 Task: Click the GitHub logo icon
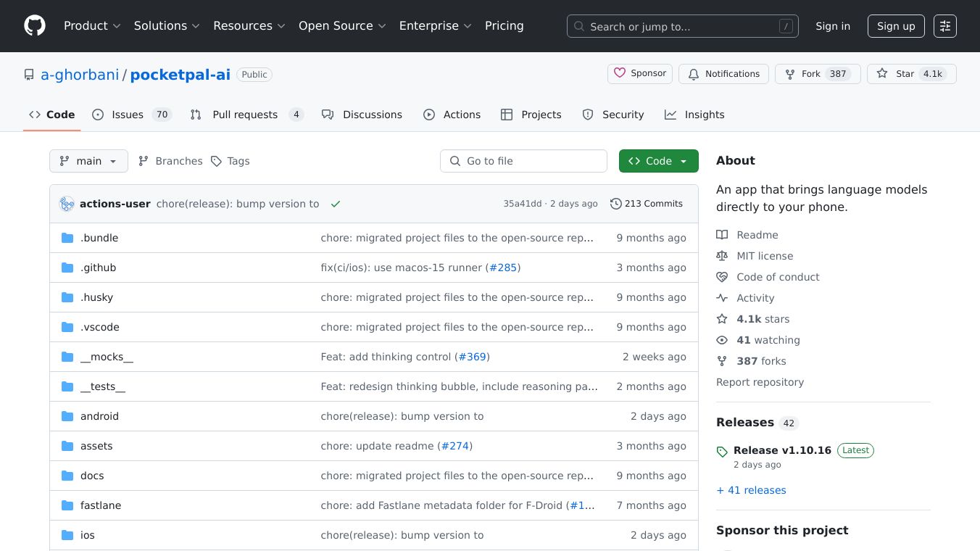tap(35, 26)
